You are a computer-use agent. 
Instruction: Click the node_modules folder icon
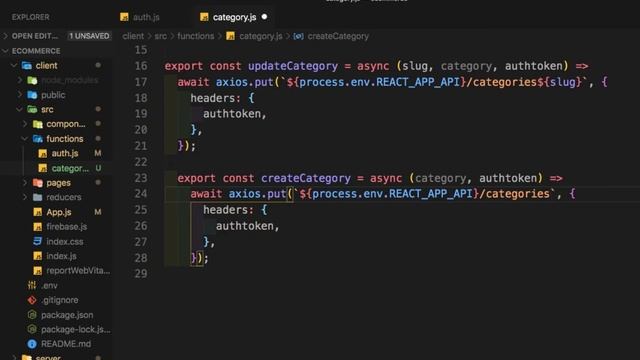click(32, 80)
